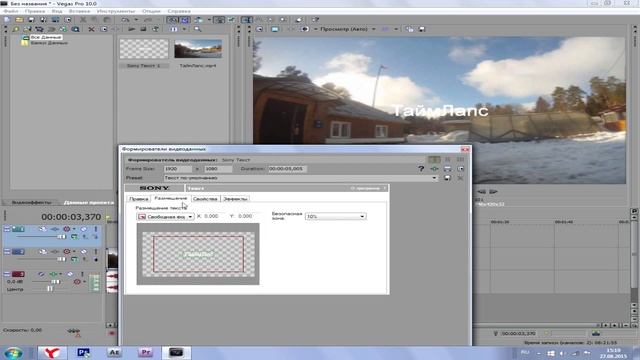This screenshot has height=360, width=640.
Task: Click the О программе link
Action: [x=365, y=189]
